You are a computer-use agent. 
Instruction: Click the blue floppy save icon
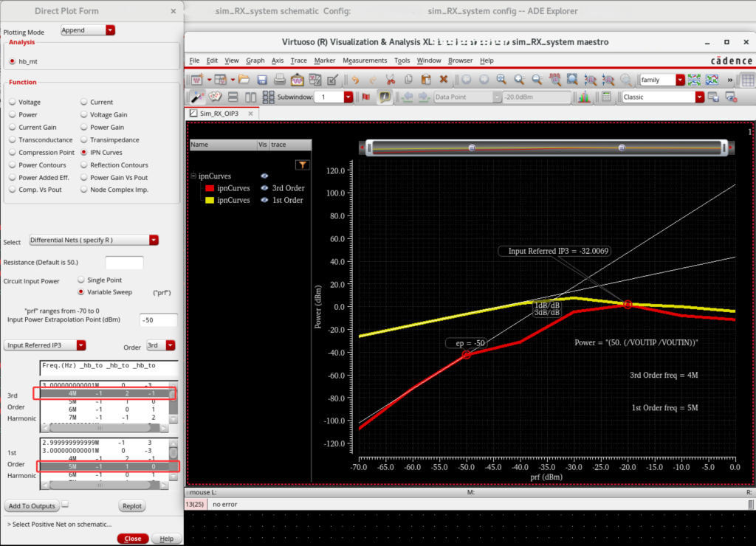pyautogui.click(x=262, y=80)
